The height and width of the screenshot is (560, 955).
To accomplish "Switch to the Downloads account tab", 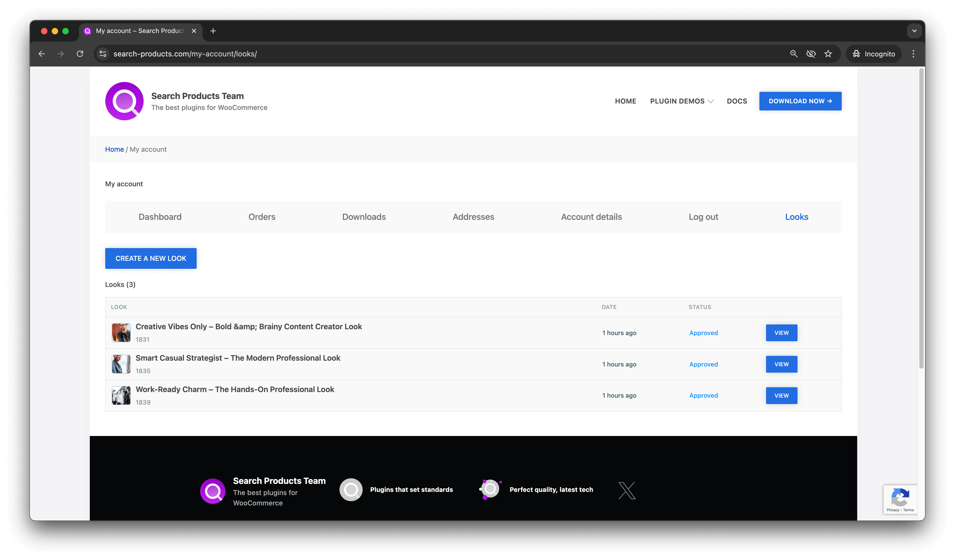I will pyautogui.click(x=364, y=217).
